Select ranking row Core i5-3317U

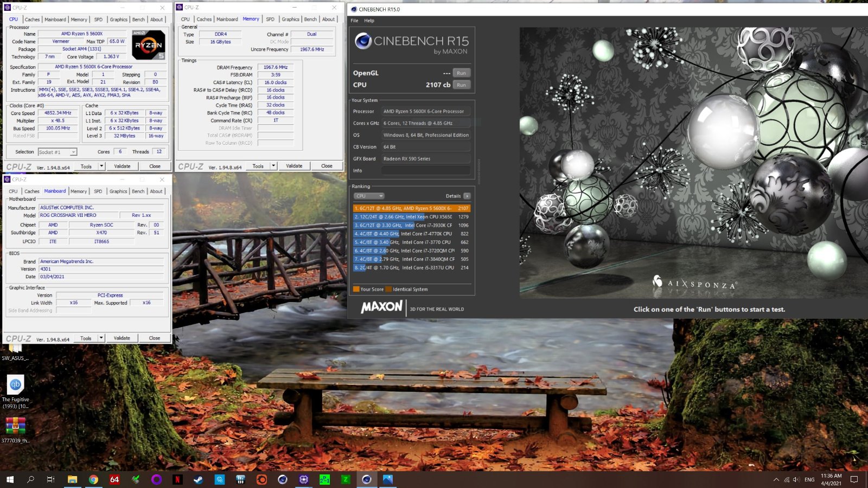pos(412,267)
